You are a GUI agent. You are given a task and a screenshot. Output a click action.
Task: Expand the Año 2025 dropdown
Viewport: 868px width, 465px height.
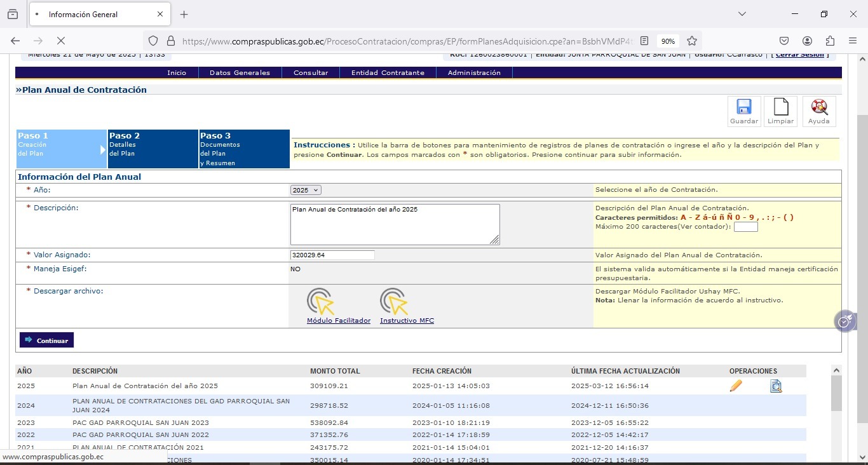(x=306, y=190)
